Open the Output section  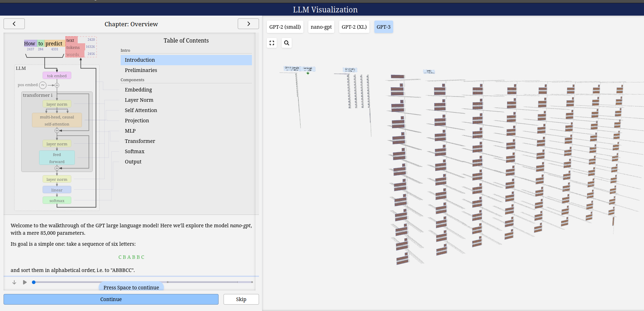point(186,162)
